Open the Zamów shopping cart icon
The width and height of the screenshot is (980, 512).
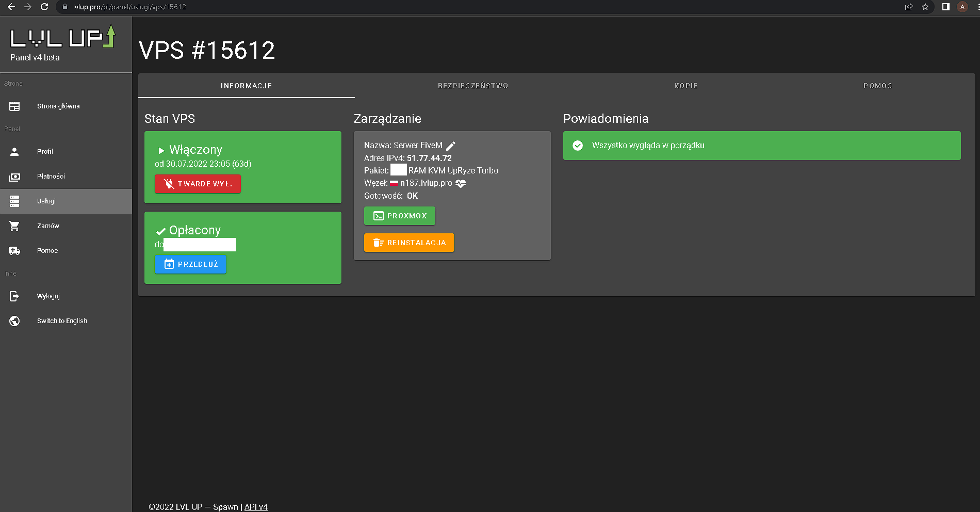(x=14, y=226)
